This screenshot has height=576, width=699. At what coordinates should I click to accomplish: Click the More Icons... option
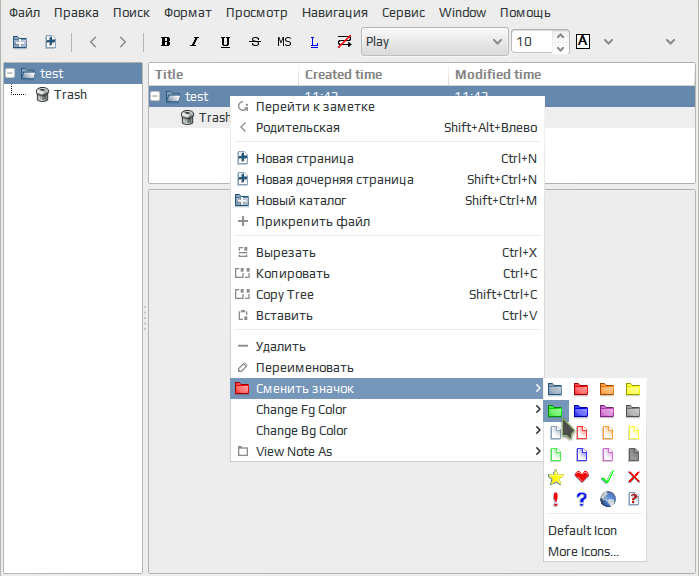(x=583, y=552)
